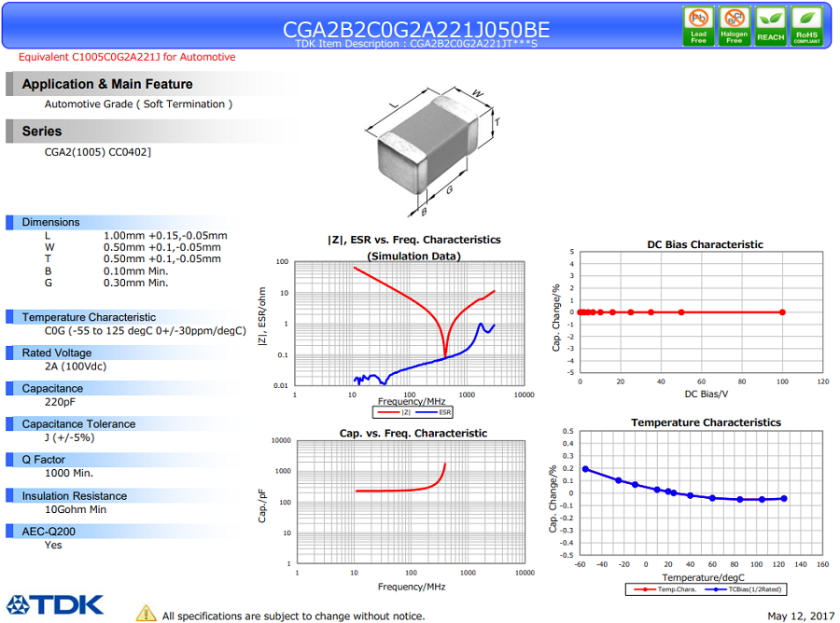The image size is (840, 623).
Task: Click the Temperature Characteristic heading
Action: coord(89,317)
